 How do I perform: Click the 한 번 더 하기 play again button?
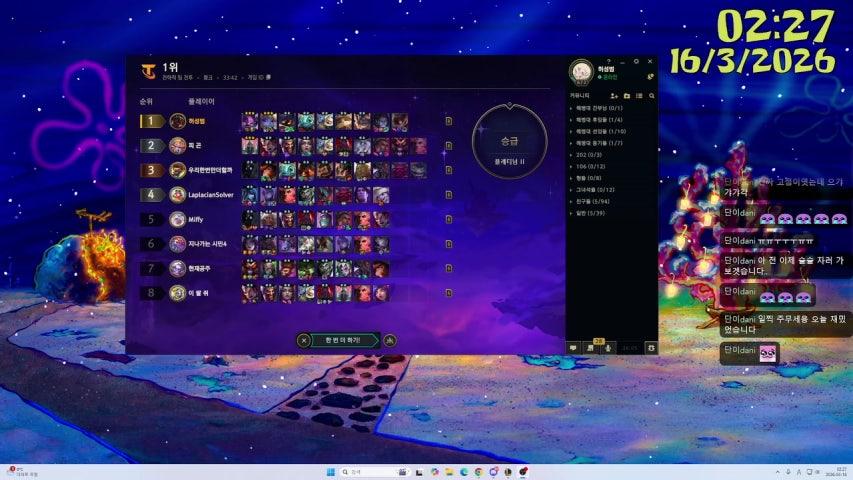(343, 340)
